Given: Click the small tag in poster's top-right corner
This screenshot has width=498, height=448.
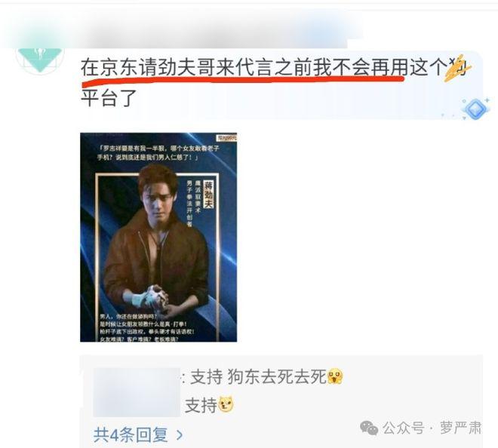Looking at the screenshot, I should tap(226, 138).
